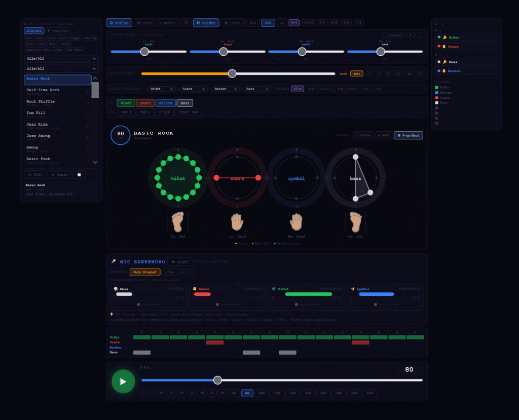Click the left hand icon under snare
Viewport: 519px width, 420px height.
[237, 221]
